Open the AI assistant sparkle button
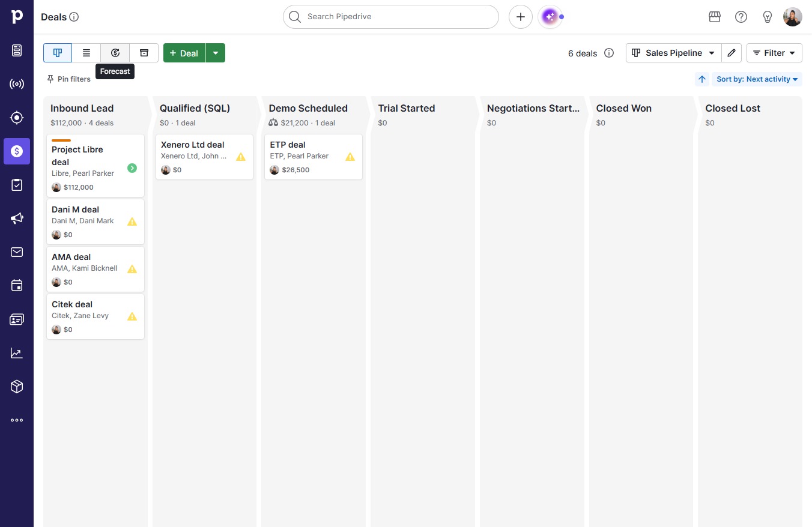The image size is (812, 527). tap(550, 17)
